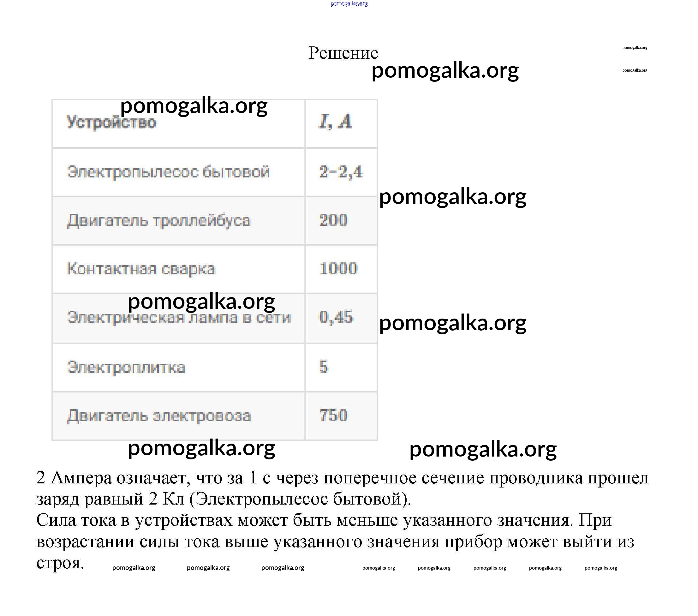Select the "Контактная сварка" table cell
698x616 pixels.
tap(141, 269)
